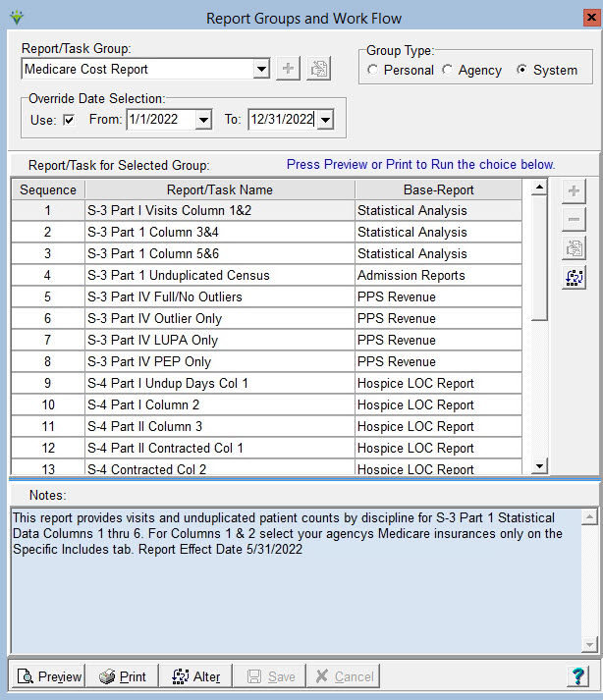The height and width of the screenshot is (700, 603).
Task: Copy the selected report in the list
Action: pos(574,248)
